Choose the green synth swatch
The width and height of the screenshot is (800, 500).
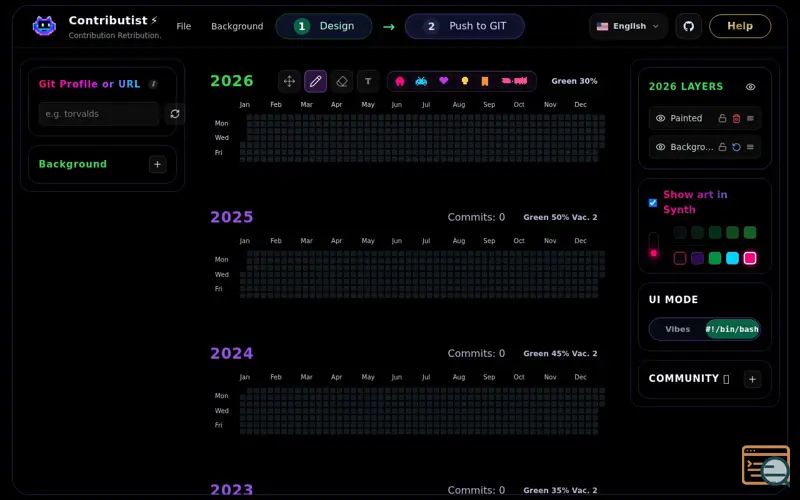715,258
